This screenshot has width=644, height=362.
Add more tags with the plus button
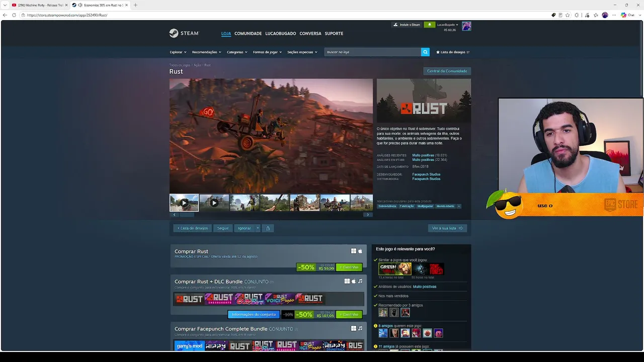click(x=458, y=206)
